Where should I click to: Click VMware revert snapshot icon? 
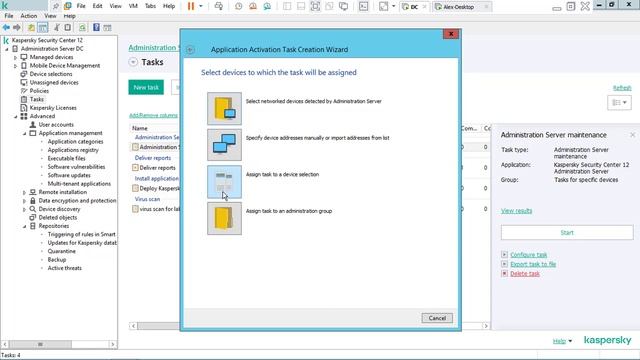pyautogui.click(x=253, y=6)
